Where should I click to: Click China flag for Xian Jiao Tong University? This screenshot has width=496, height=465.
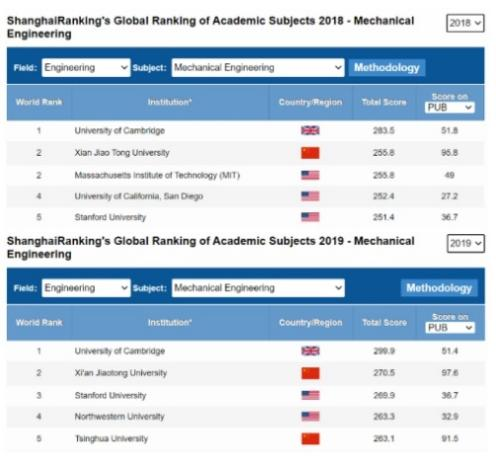310,153
